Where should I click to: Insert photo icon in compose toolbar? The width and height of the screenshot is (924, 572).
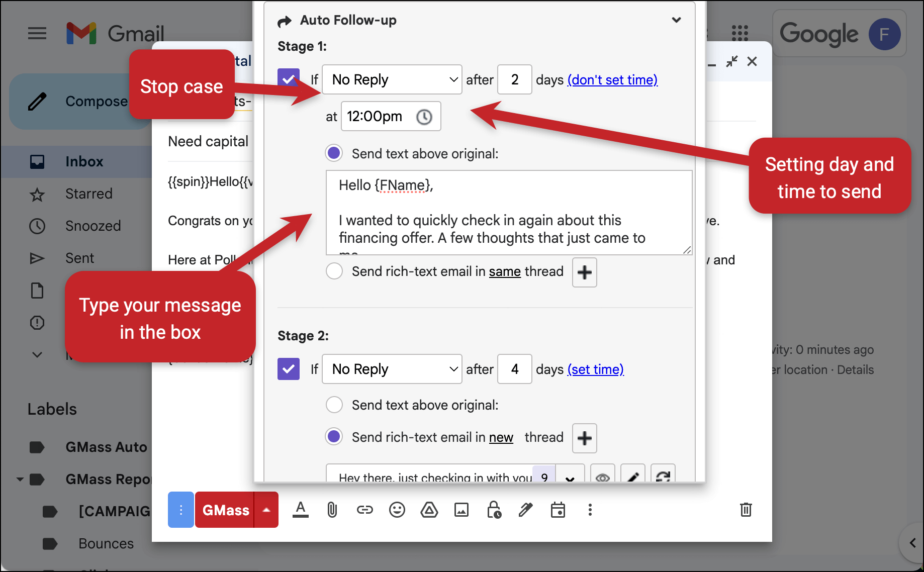(461, 510)
